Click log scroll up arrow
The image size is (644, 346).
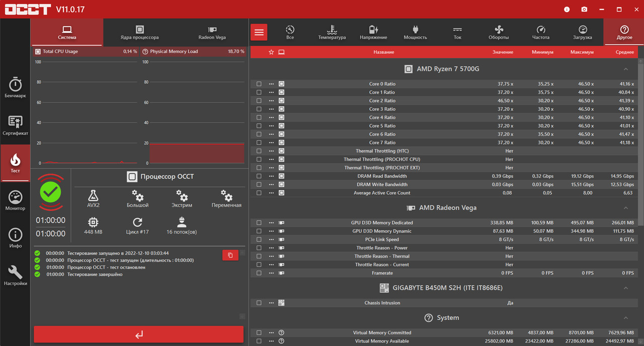[243, 252]
